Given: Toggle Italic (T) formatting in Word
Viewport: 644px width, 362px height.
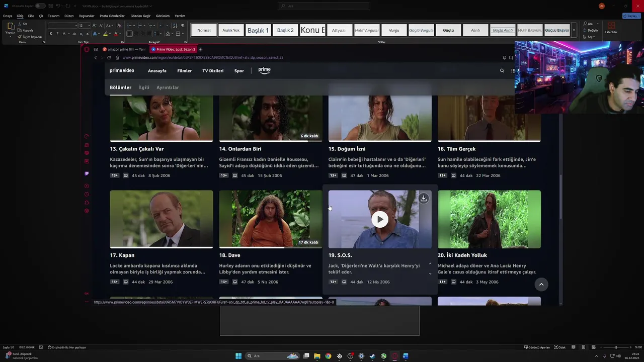Looking at the screenshot, I should 57,34.
